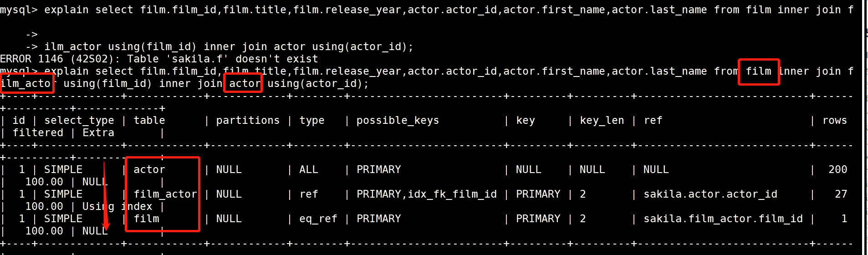868x255 pixels.
Task: Click the possible_keys column header
Action: pos(398,120)
